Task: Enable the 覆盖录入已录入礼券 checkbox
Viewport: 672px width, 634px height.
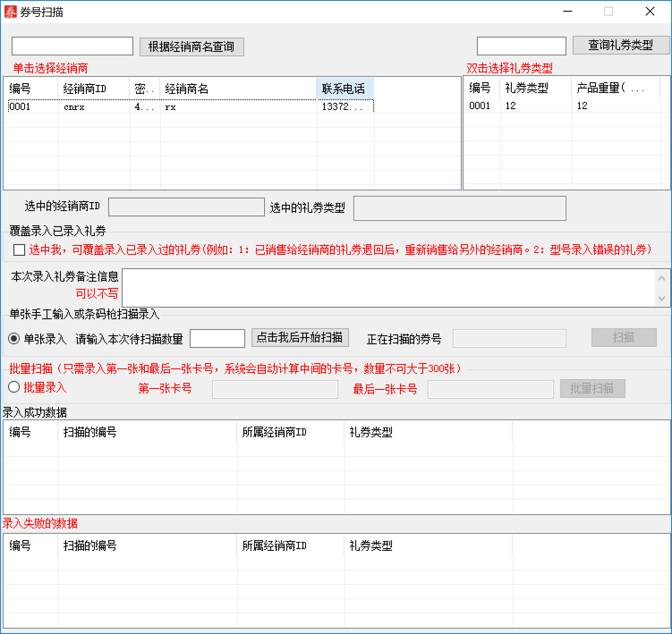Action: [18, 250]
